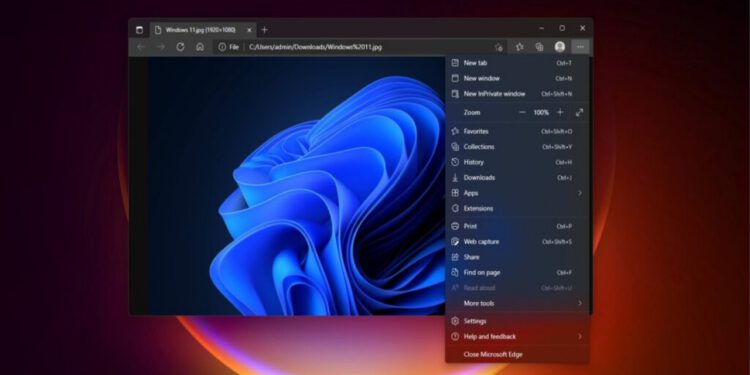Viewport: 750px width, 375px height.
Task: Select the Windows 11.jpg tab
Action: (203, 30)
